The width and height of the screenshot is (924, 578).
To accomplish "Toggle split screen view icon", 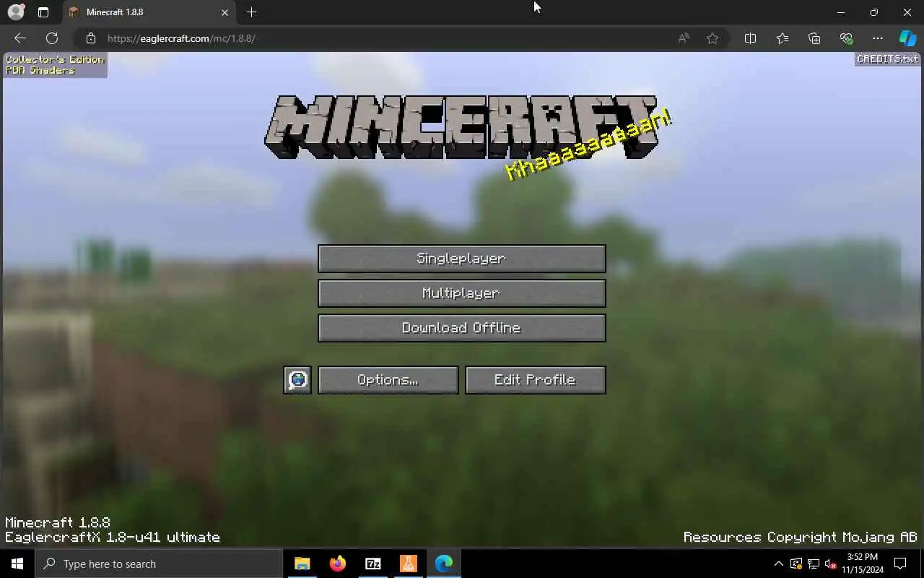I will pyautogui.click(x=750, y=38).
